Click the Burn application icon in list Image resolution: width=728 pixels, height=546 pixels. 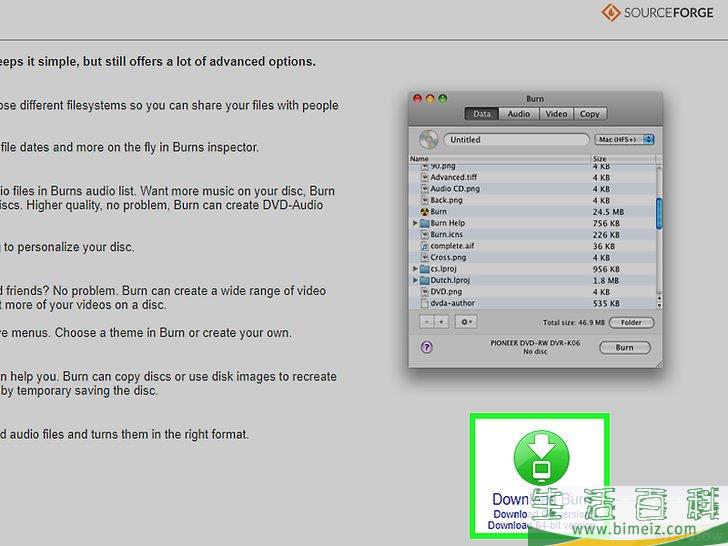pyautogui.click(x=424, y=212)
